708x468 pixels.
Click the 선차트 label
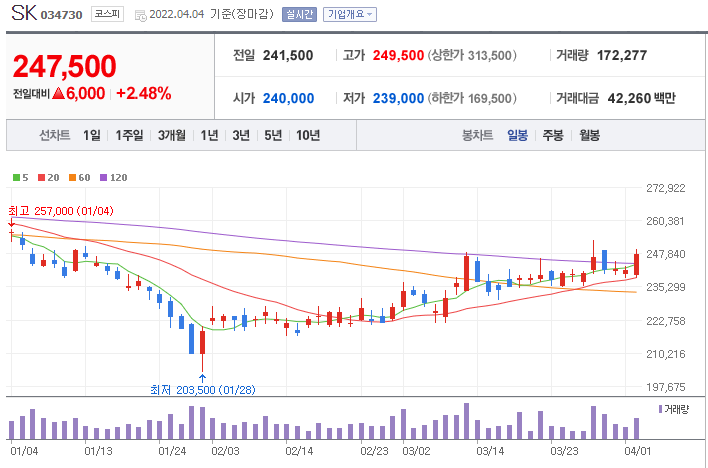pyautogui.click(x=55, y=135)
